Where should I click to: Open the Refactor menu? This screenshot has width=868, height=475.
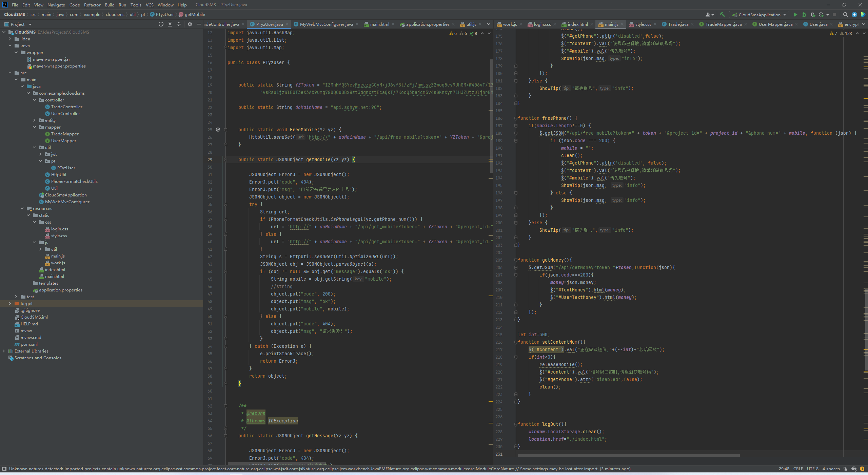tap(92, 5)
